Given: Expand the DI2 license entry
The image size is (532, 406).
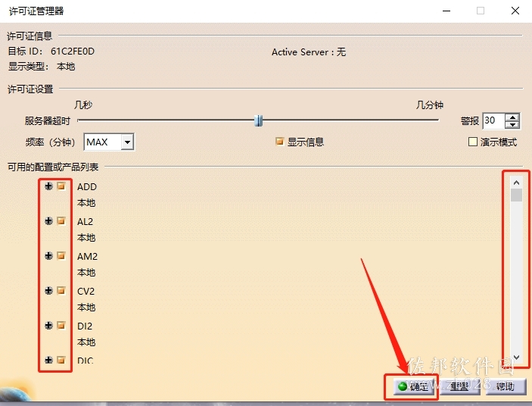Looking at the screenshot, I should tap(49, 326).
